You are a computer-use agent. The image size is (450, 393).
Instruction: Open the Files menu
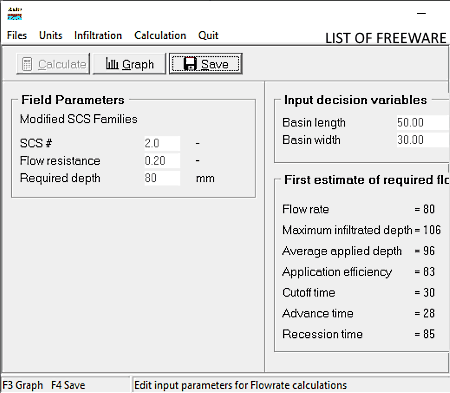[17, 35]
